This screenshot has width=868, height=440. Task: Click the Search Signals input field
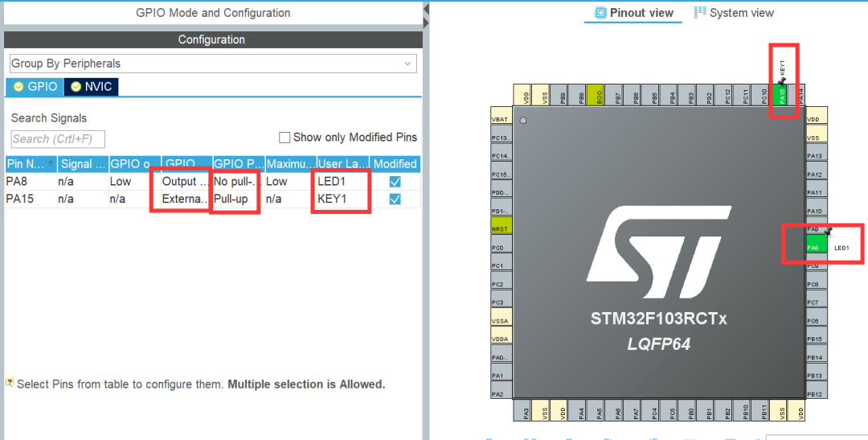(58, 139)
